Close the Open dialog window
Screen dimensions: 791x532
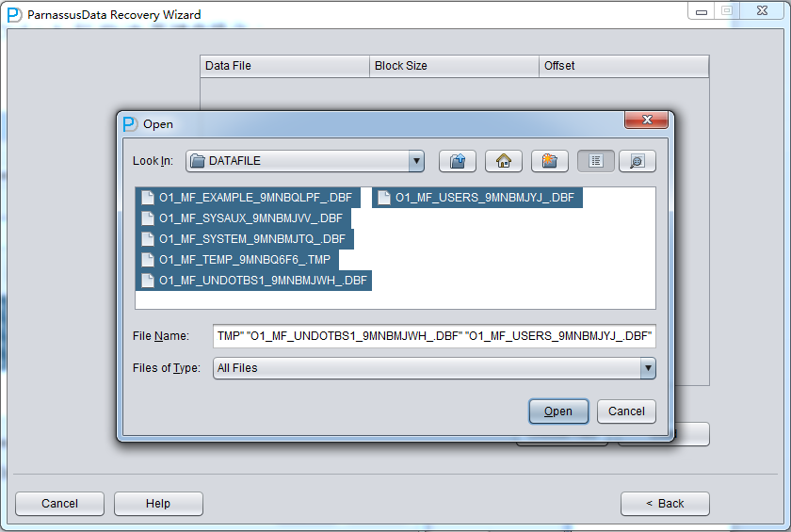pyautogui.click(x=647, y=121)
